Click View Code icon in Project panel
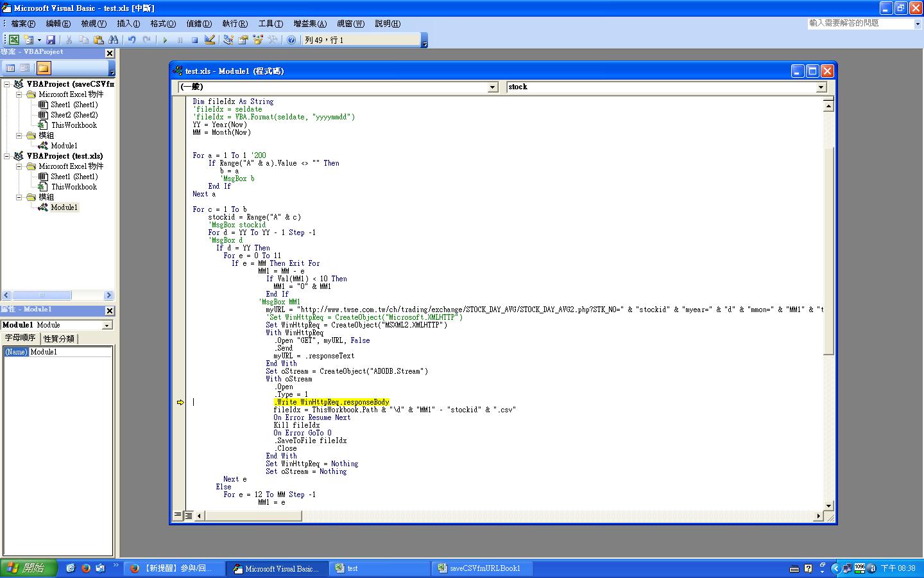 point(10,67)
